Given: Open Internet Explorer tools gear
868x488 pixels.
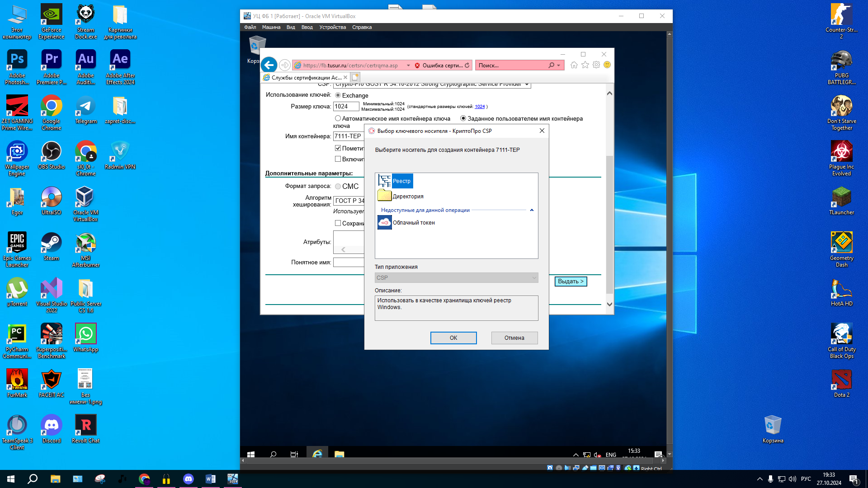Looking at the screenshot, I should [x=596, y=65].
